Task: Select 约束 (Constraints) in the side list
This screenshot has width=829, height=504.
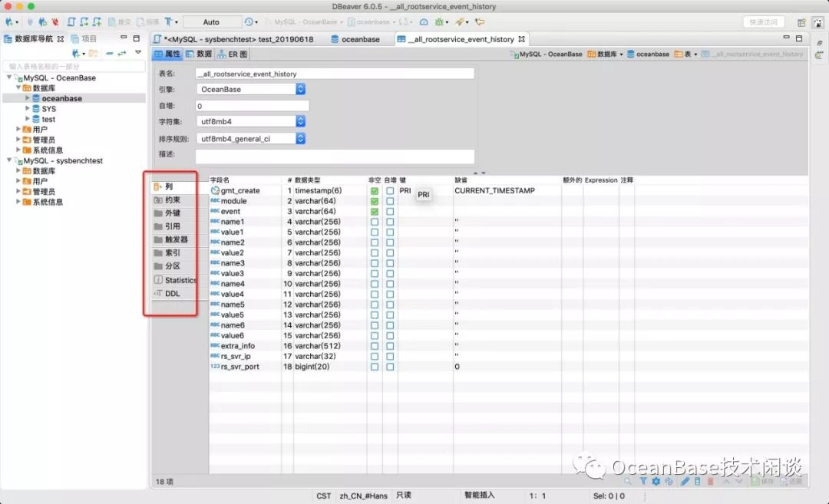Action: tap(173, 199)
